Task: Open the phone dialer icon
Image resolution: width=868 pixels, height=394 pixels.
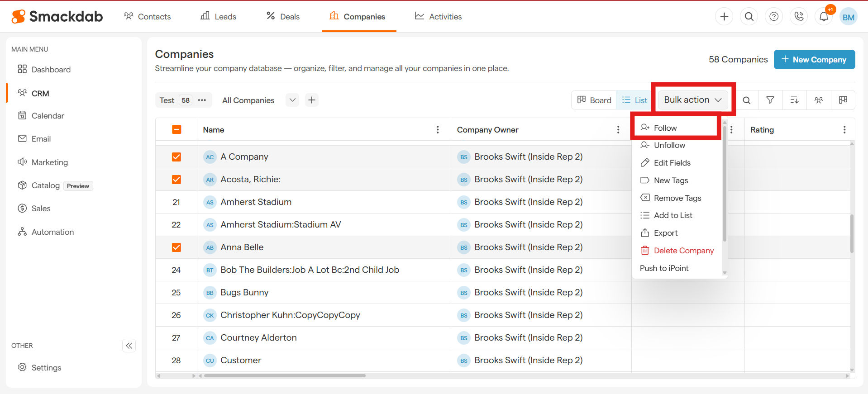Action: (x=799, y=17)
